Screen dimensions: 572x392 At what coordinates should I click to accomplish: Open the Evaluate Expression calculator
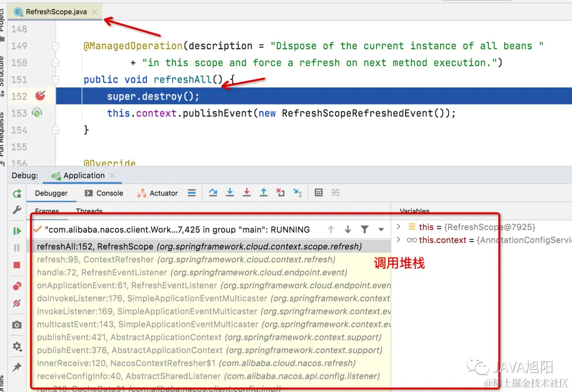[318, 192]
